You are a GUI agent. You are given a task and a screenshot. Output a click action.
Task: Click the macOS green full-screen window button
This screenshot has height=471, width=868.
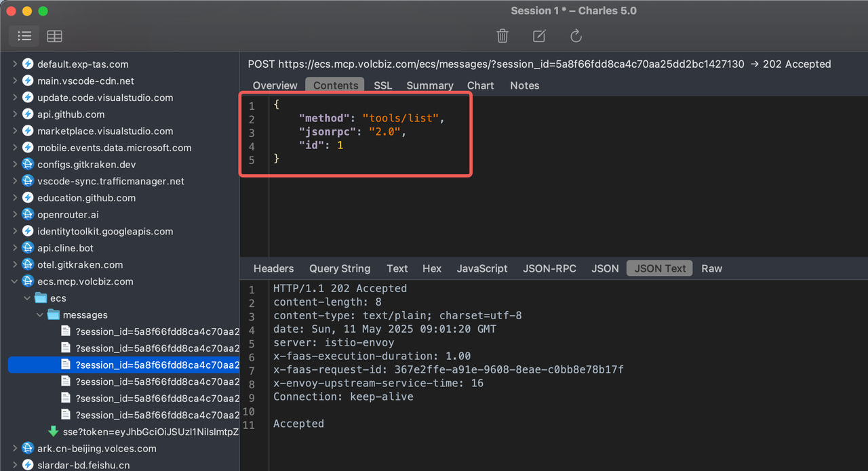pyautogui.click(x=43, y=11)
